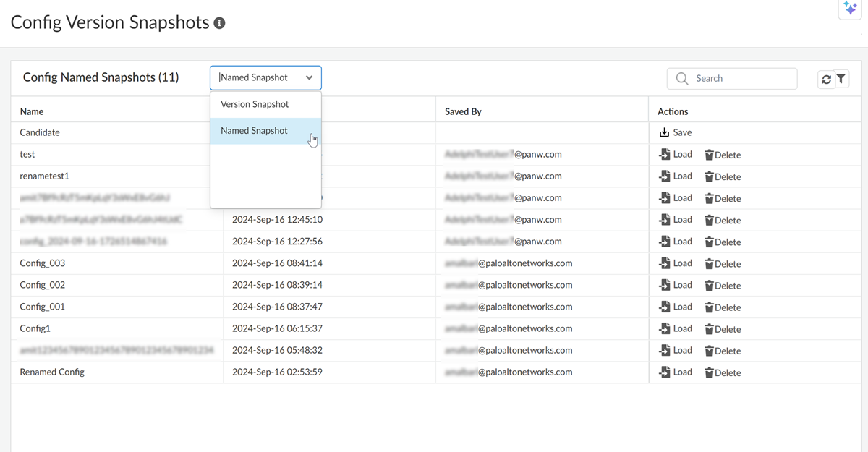
Task: Click the info icon beside Config Version Snapshots
Action: coord(219,23)
